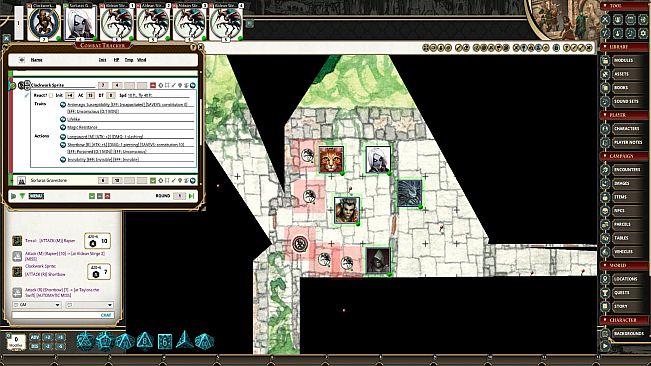Toggle the -5 modifier button
The image size is (651, 366).
[x=60, y=346]
